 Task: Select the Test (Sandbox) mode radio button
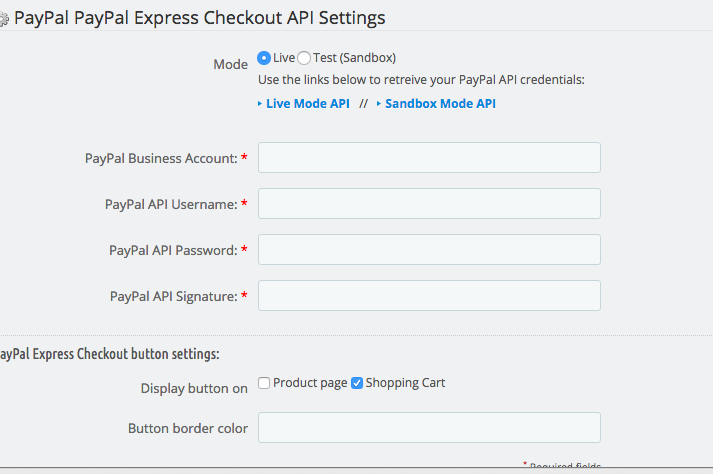pos(304,58)
